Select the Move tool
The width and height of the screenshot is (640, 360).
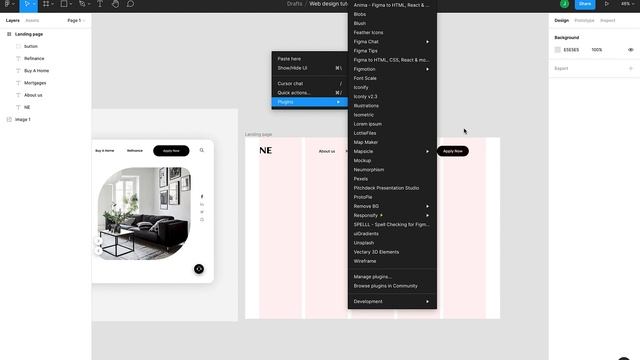tap(27, 4)
